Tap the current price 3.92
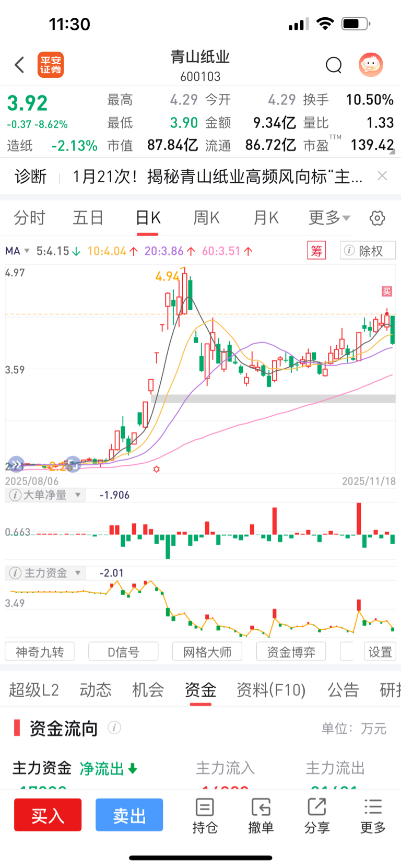Screen dimensions: 401x868 [27, 103]
